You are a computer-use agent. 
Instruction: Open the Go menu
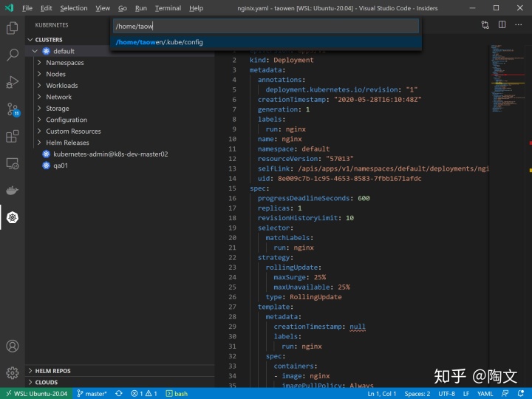(x=123, y=8)
